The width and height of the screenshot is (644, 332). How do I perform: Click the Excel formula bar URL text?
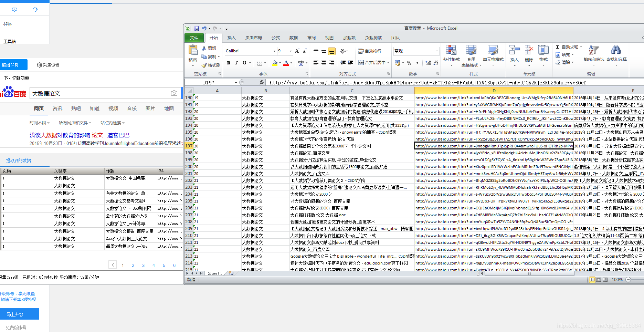[429, 83]
